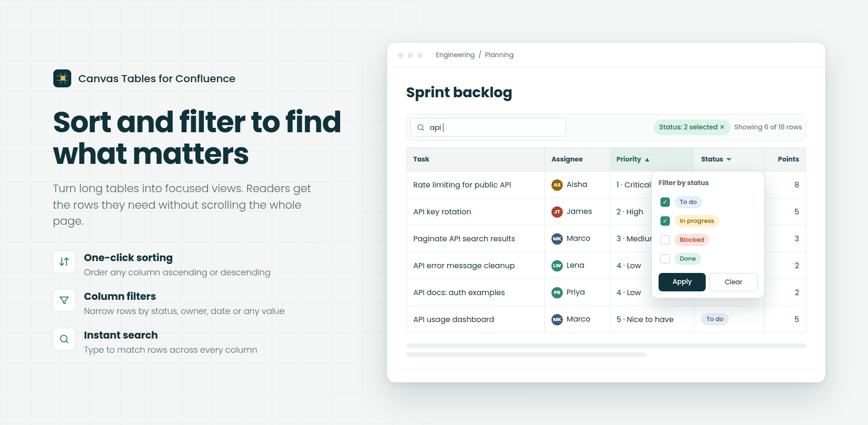Image resolution: width=868 pixels, height=425 pixels.
Task: Click the To do status badge in last row
Action: [x=715, y=319]
